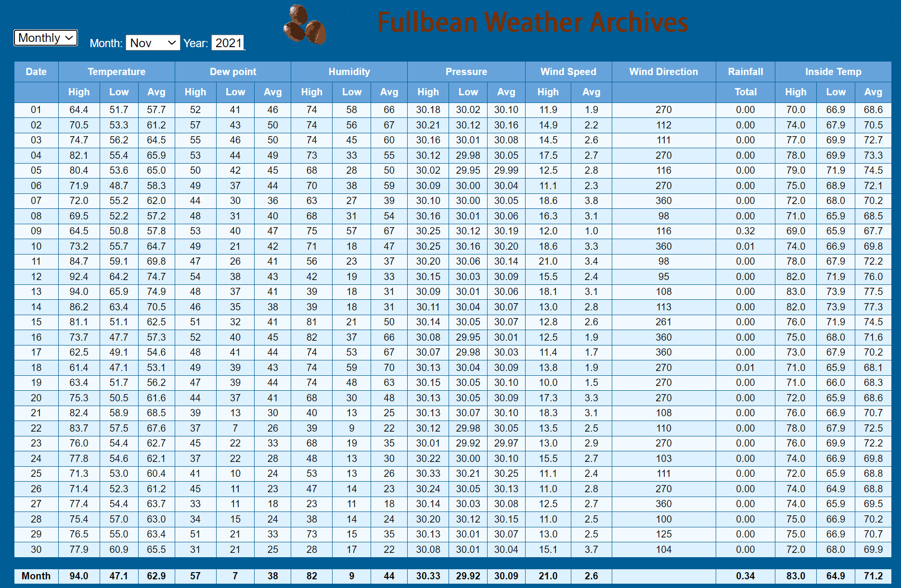
Task: Click monthly inside temp average 71.2
Action: coord(873,576)
